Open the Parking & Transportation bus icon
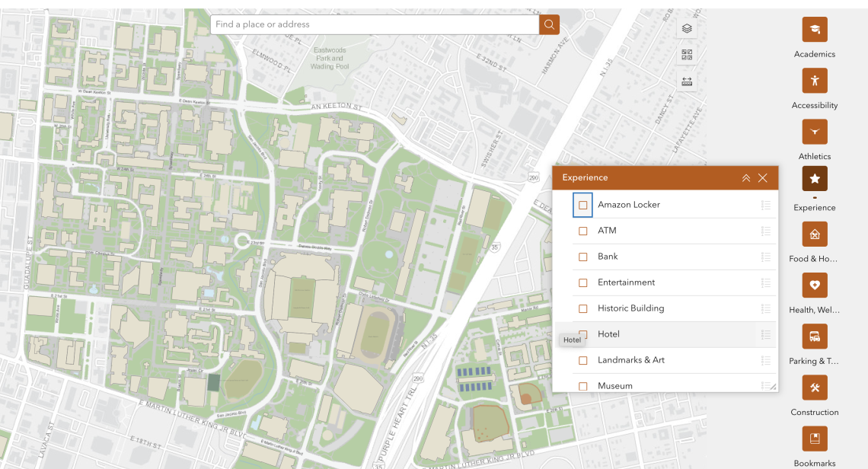Screen dimensions: 868x469 coord(815,336)
